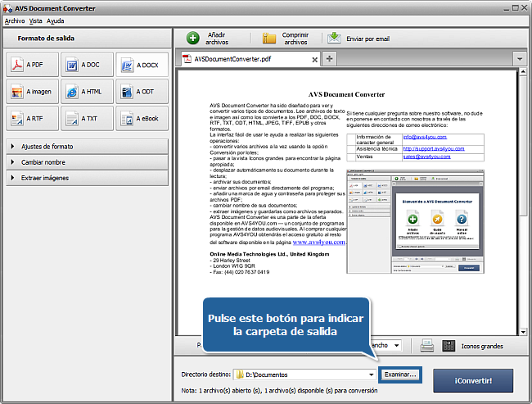Click the Añadir archivos icon

pyautogui.click(x=193, y=38)
